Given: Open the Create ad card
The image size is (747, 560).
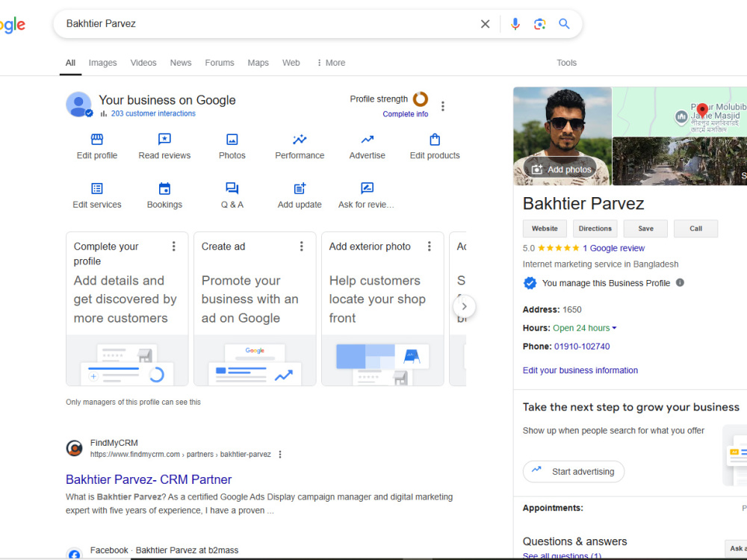Looking at the screenshot, I should (255, 309).
